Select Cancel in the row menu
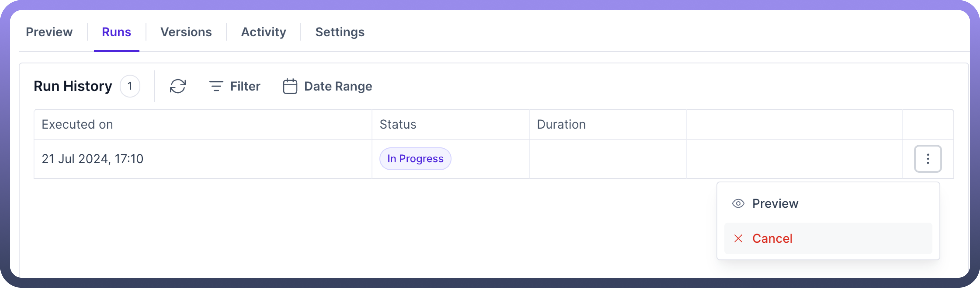This screenshot has width=980, height=288. 772,238
